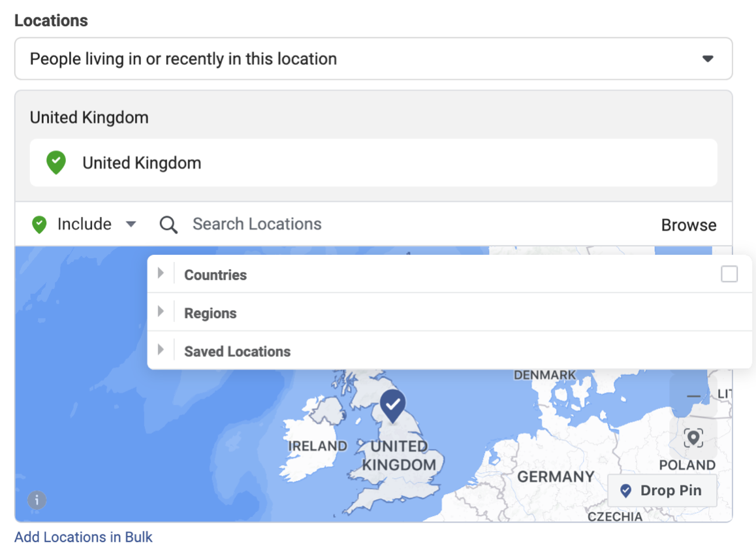Click Add Locations in Bulk link
756x554 pixels.
point(84,536)
